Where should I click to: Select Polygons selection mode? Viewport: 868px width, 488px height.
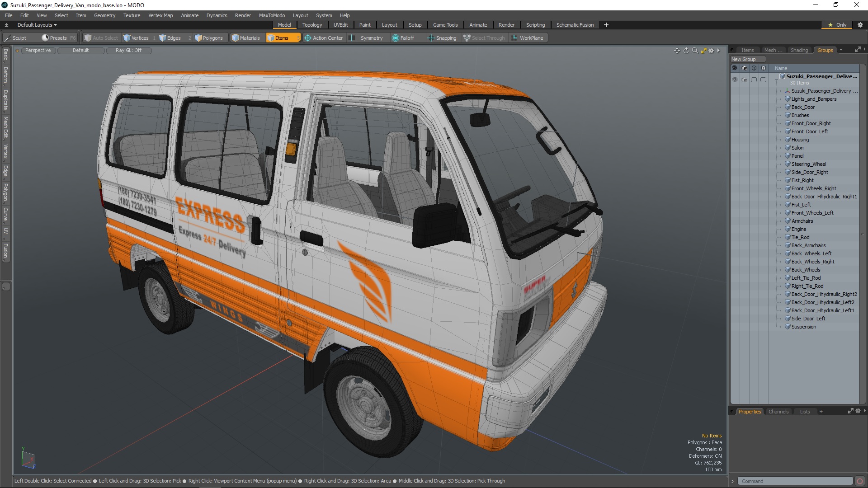pyautogui.click(x=209, y=38)
